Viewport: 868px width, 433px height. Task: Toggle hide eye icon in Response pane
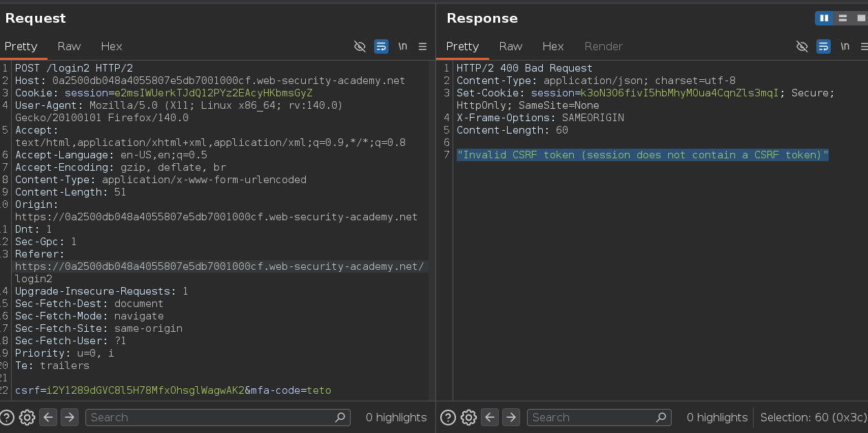(802, 46)
